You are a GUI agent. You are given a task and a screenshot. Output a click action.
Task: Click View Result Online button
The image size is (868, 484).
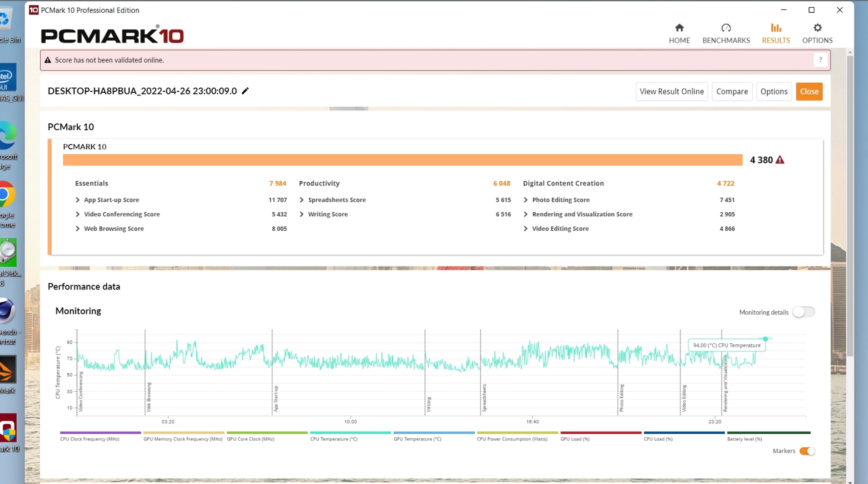[671, 91]
